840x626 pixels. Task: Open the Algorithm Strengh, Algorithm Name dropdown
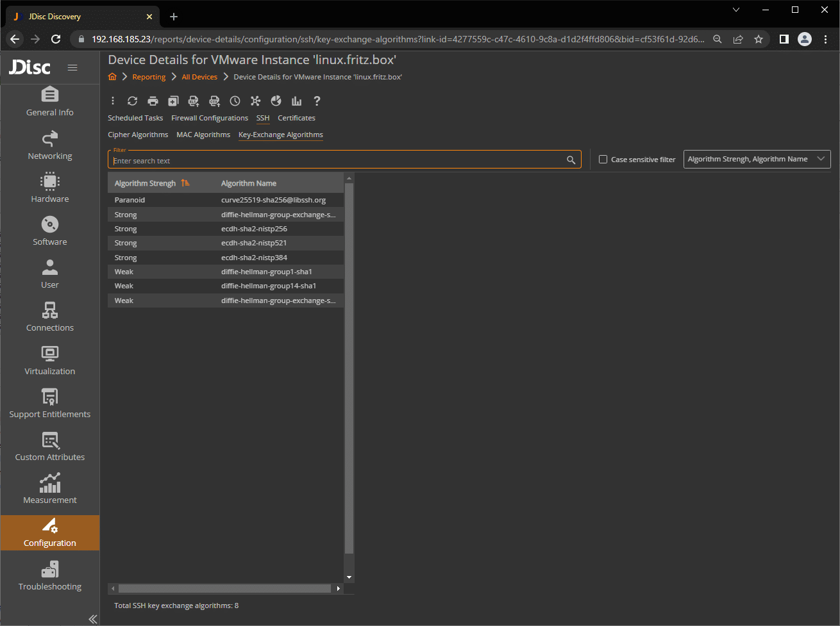757,160
